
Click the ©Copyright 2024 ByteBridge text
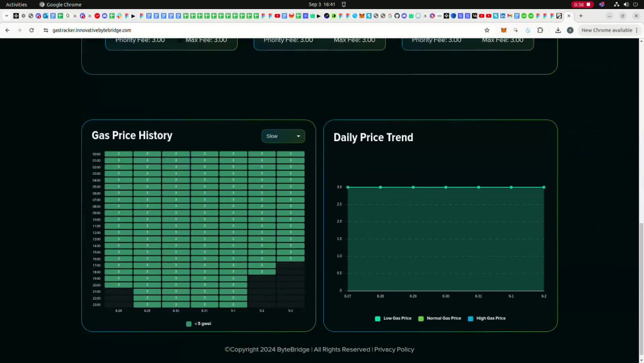(x=267, y=349)
